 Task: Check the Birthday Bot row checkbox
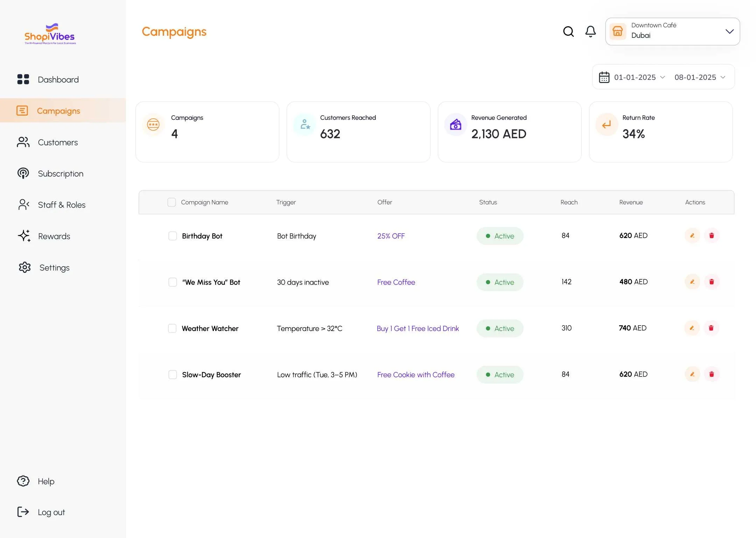click(173, 236)
